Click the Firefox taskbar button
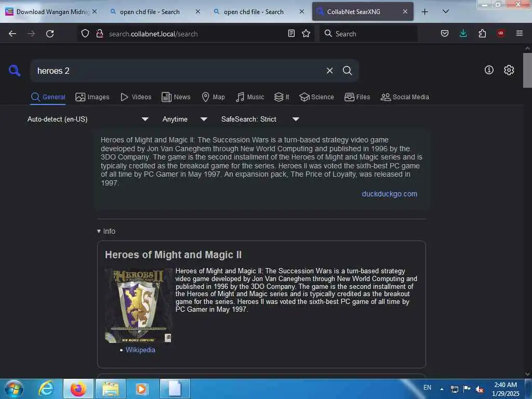 pyautogui.click(x=78, y=389)
